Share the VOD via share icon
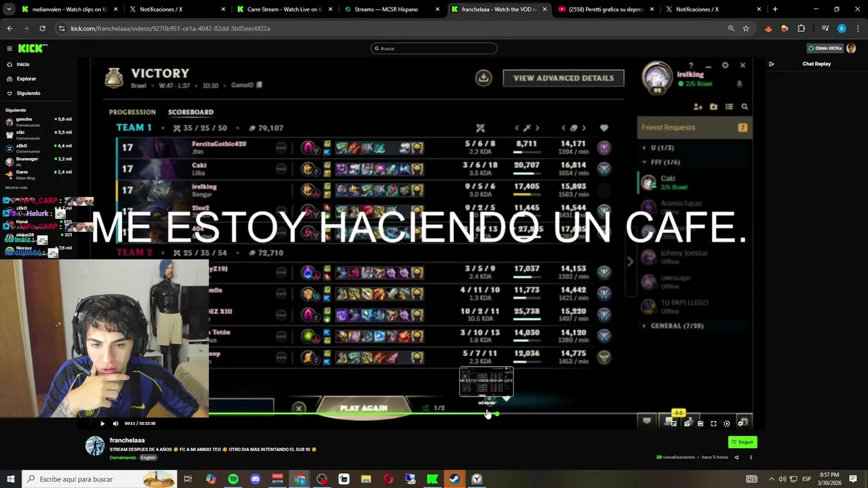This screenshot has height=488, width=868. 736,457
